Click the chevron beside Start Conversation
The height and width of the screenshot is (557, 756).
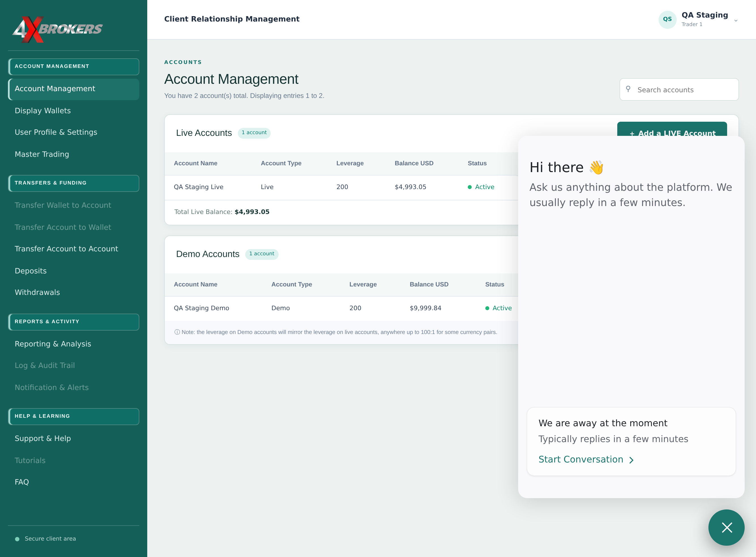631,460
